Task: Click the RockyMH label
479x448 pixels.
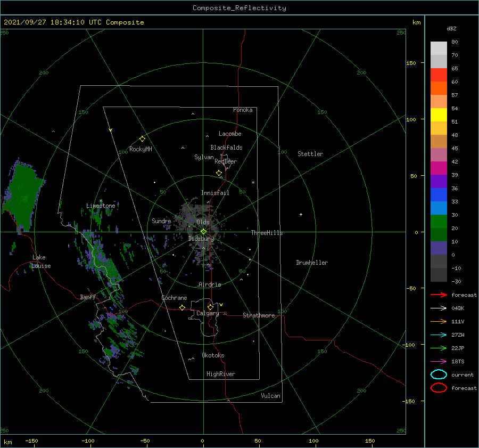Action: click(x=141, y=149)
